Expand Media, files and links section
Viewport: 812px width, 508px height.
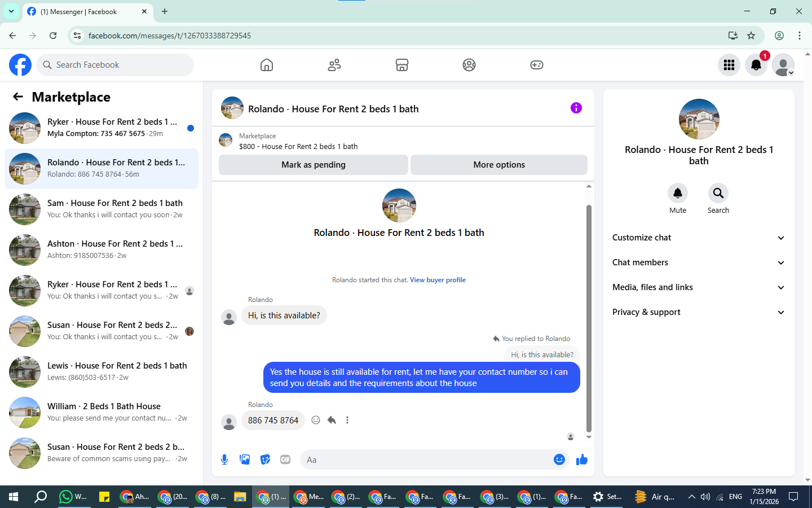coord(699,287)
